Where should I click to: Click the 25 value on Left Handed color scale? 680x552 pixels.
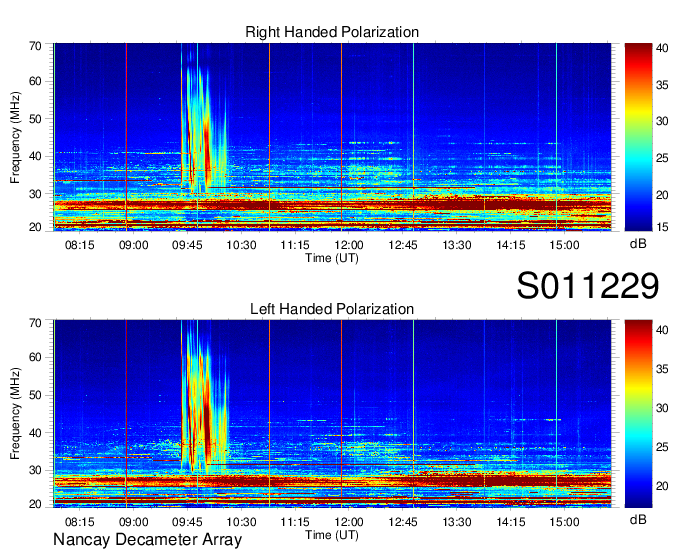point(662,447)
